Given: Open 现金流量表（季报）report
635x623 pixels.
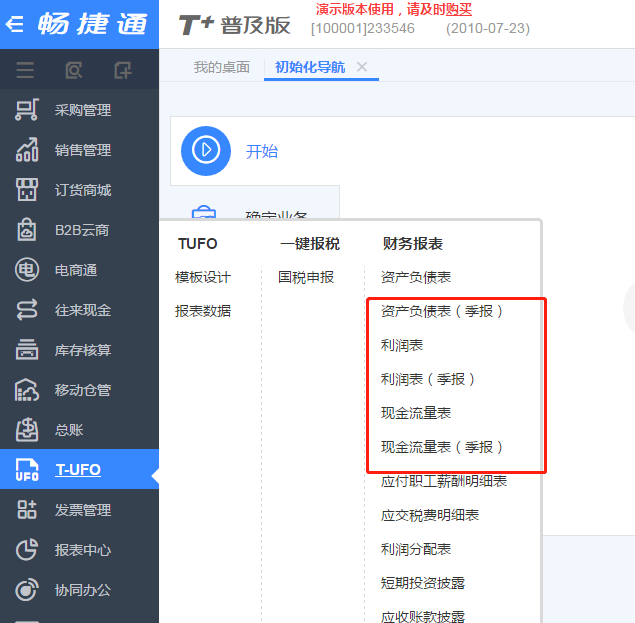Looking at the screenshot, I should [x=441, y=447].
